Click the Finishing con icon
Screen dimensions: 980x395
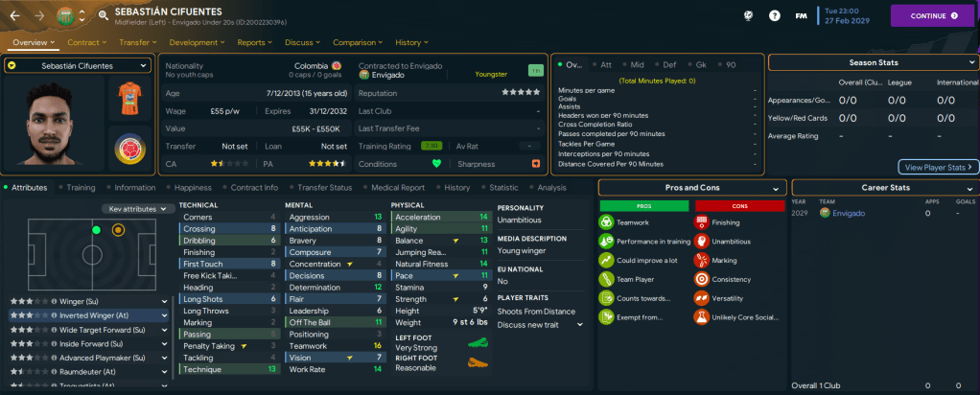[x=702, y=221]
